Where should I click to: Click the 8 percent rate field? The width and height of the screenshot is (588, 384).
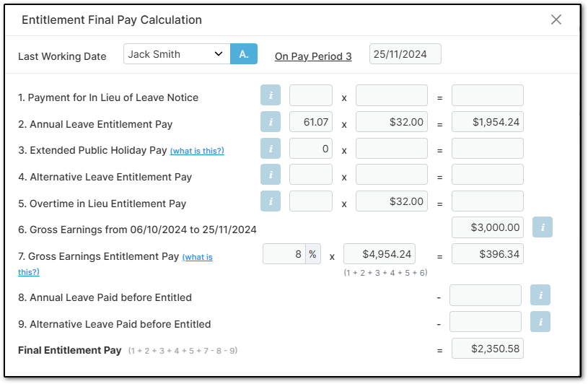[x=284, y=254]
